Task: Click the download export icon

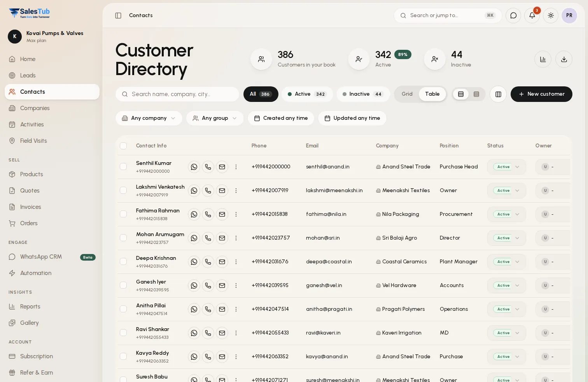Action: [x=564, y=59]
